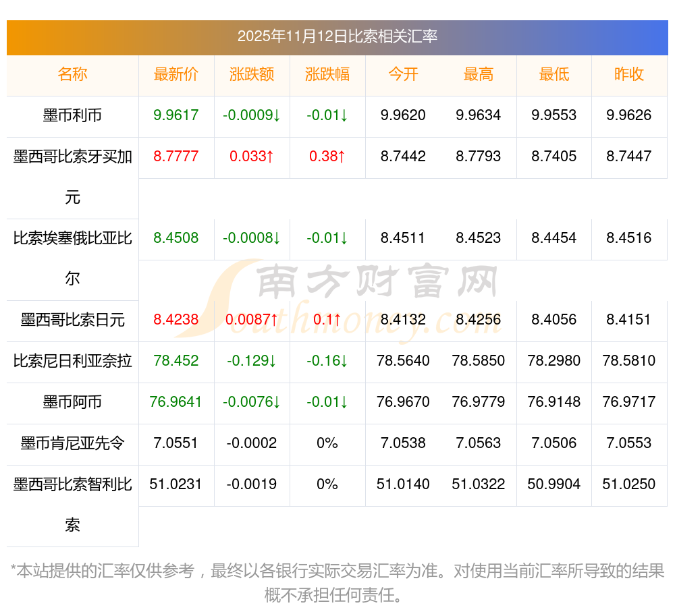675x616 pixels.
Task: Click high value 9.9634
Action: [479, 115]
